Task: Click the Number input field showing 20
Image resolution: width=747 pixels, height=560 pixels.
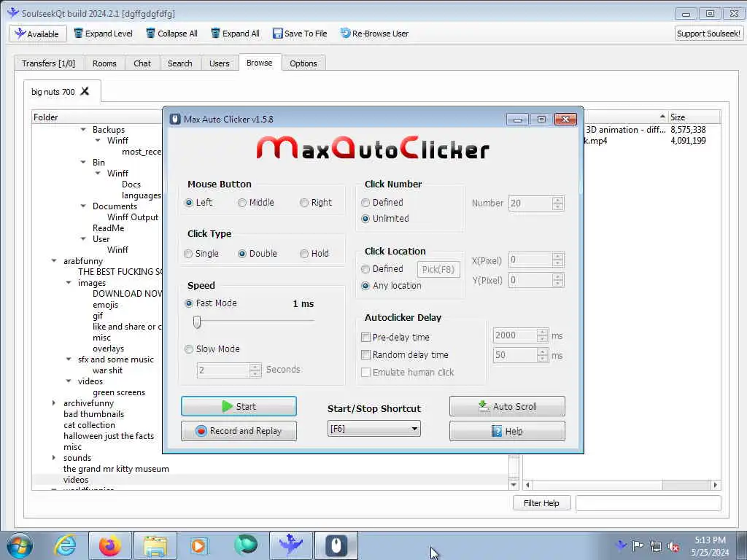Action: tap(530, 203)
